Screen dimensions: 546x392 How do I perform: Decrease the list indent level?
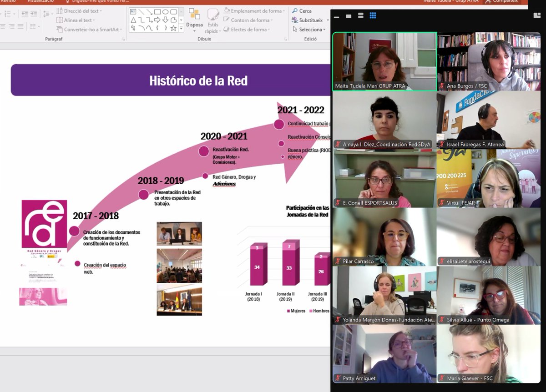(x=25, y=14)
